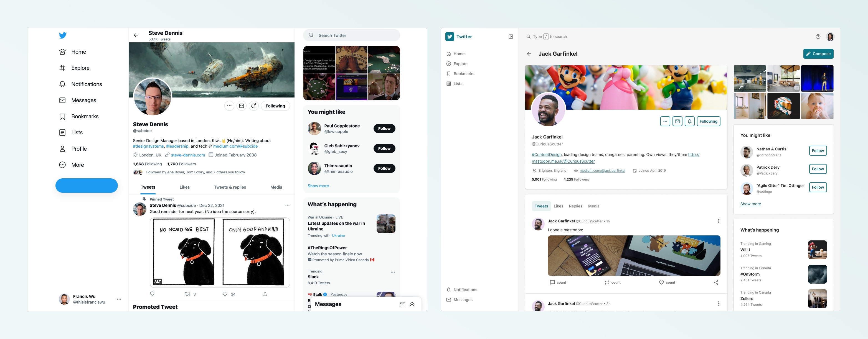The image size is (868, 339).
Task: Enable tweet notifications for Jack Garfinkel
Action: (x=690, y=121)
